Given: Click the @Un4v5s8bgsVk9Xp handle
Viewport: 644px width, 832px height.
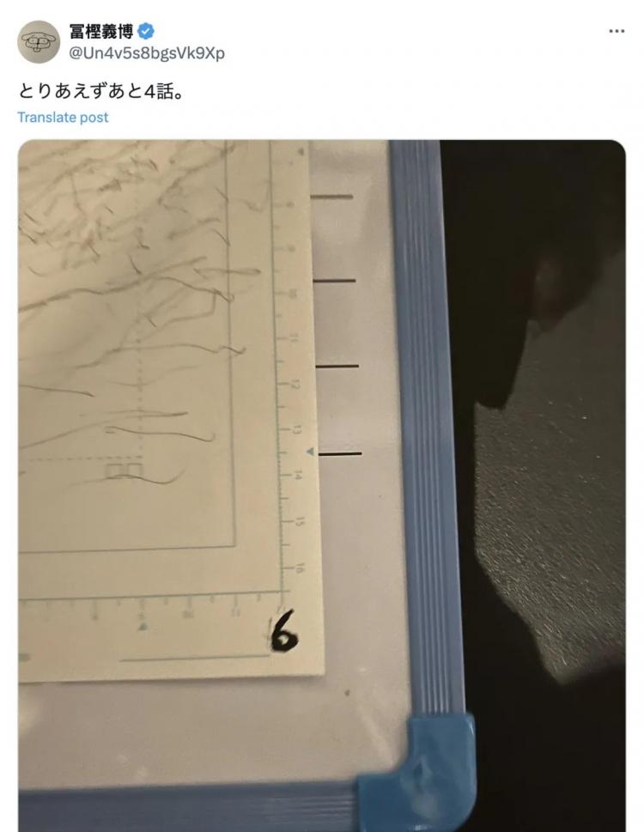Looking at the screenshot, I should pos(147,53).
